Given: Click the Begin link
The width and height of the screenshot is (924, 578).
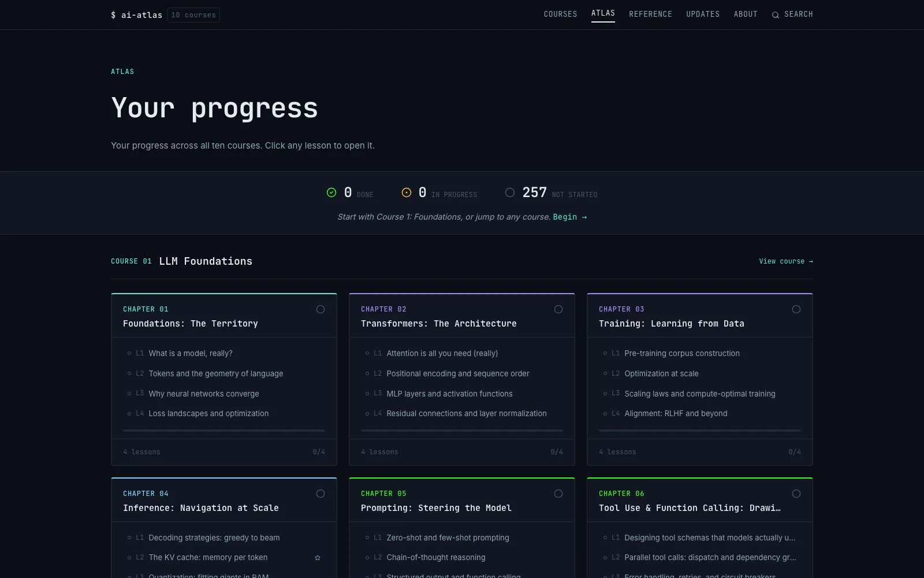Looking at the screenshot, I should [x=570, y=217].
